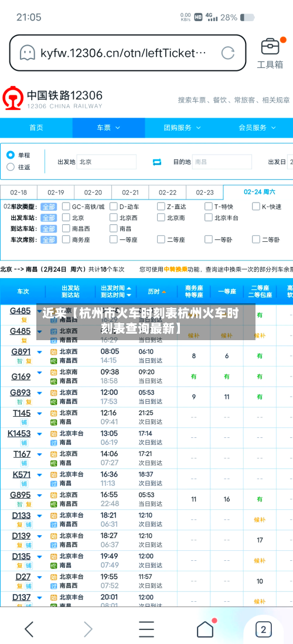Click the 终 terminal icon for G891
The width and height of the screenshot is (293, 644).
tap(53, 361)
